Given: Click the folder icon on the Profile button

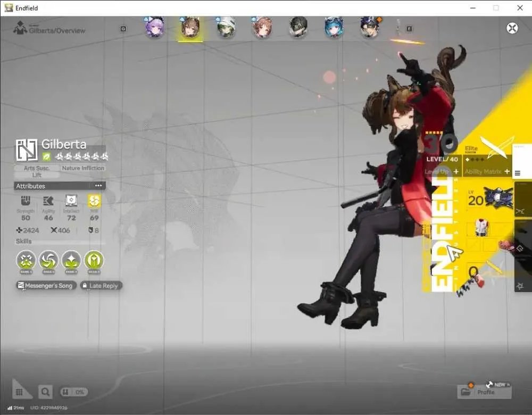Looking at the screenshot, I should coord(466,392).
